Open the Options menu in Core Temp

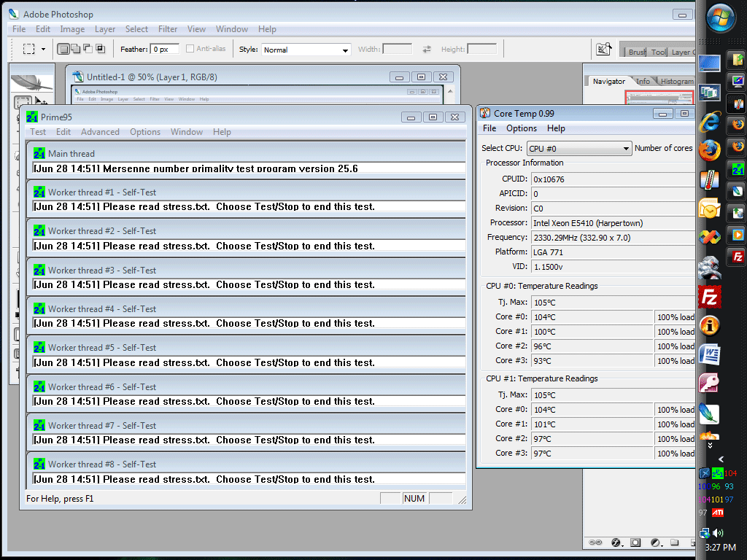(x=521, y=128)
